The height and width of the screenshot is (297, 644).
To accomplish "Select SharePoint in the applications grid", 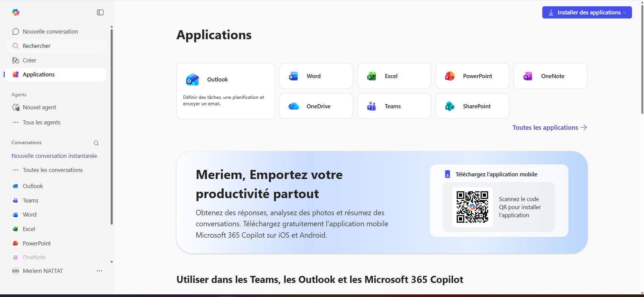I will tap(472, 106).
